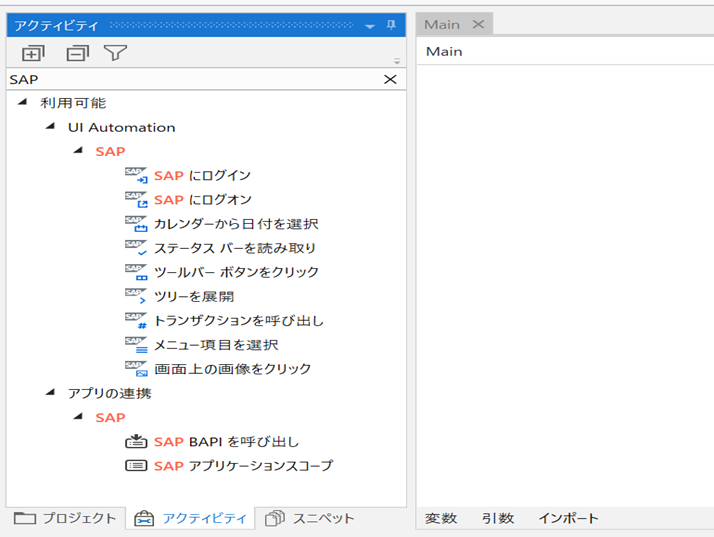Select SAP アプリケーションスコープ text
Image resolution: width=714 pixels, height=537 pixels.
[x=244, y=465]
